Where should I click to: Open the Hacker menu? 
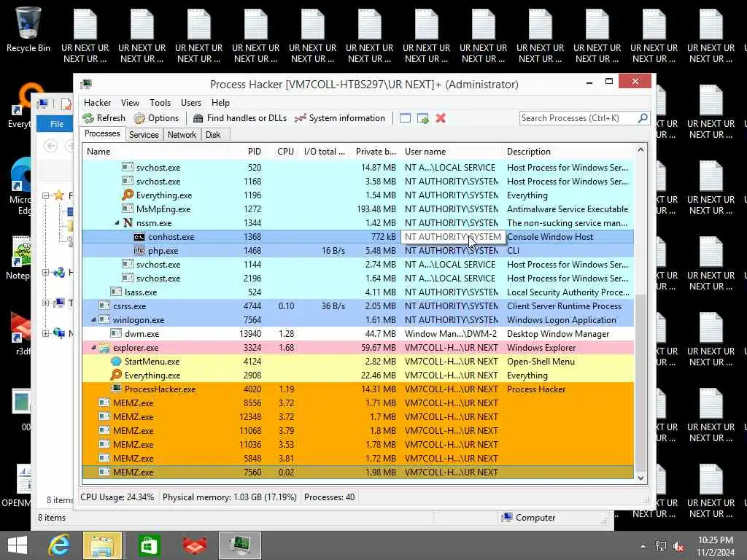coord(97,102)
